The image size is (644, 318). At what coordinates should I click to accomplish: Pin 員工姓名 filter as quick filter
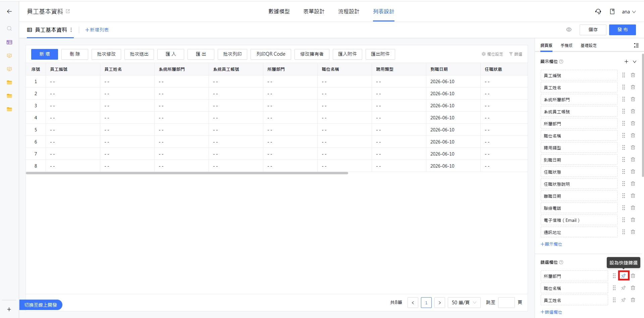624,300
